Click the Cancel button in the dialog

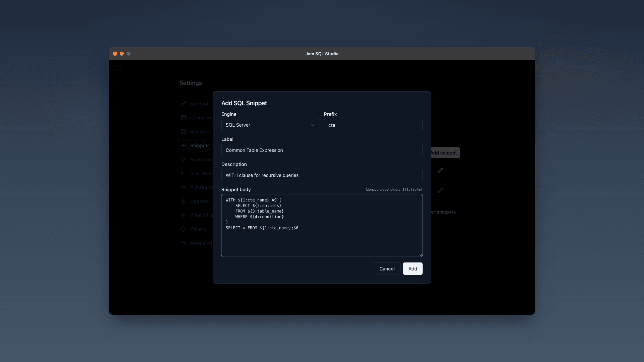(387, 268)
